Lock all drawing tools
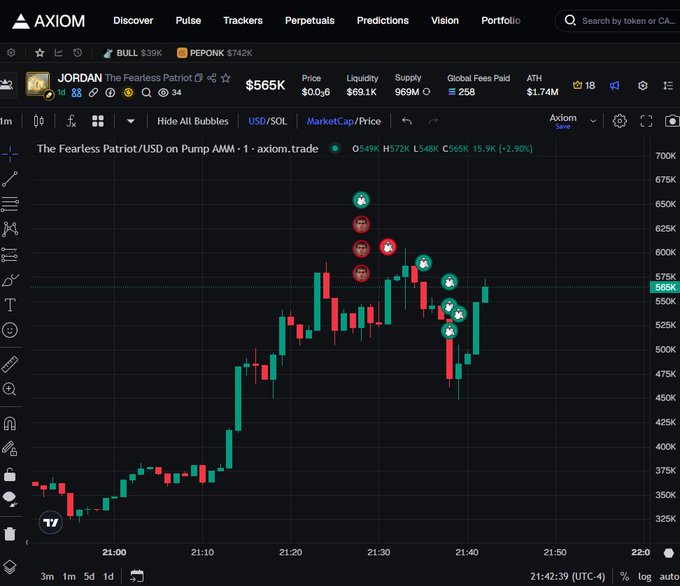Viewport: 680px width, 586px height. 10,475
